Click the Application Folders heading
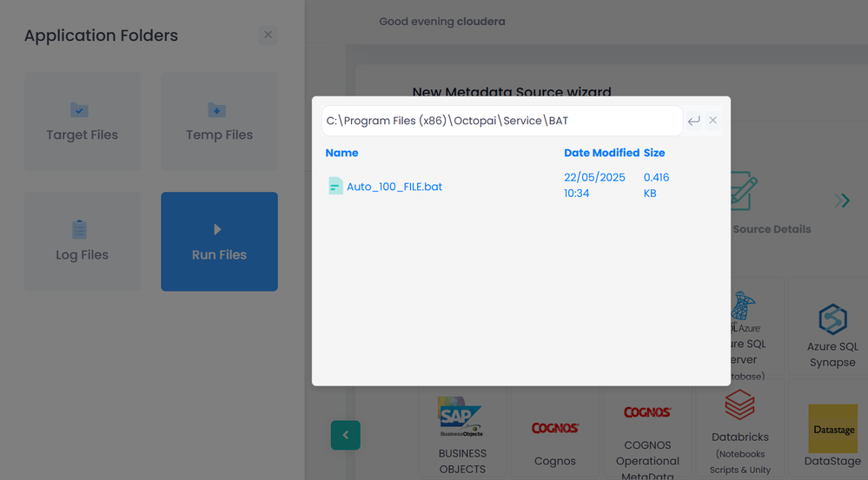Image resolution: width=868 pixels, height=480 pixels. click(101, 36)
